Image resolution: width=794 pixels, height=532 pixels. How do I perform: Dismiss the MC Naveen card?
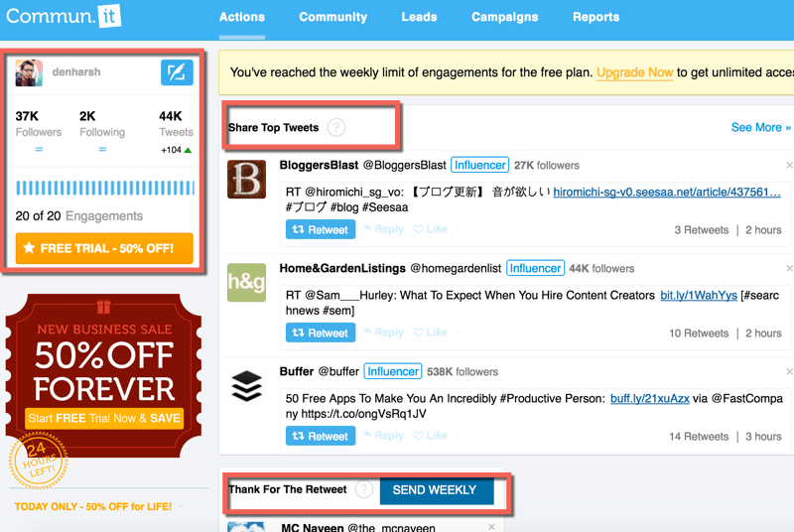[x=491, y=527]
